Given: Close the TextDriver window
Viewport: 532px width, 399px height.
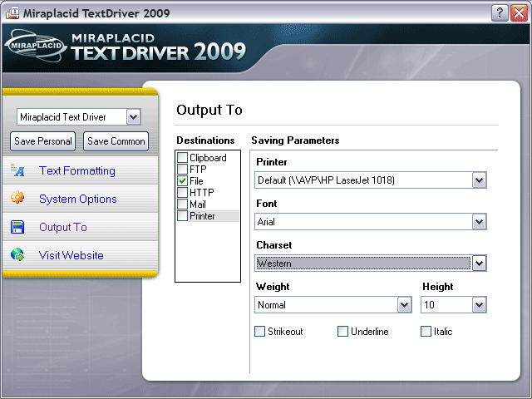Looking at the screenshot, I should tap(519, 13).
